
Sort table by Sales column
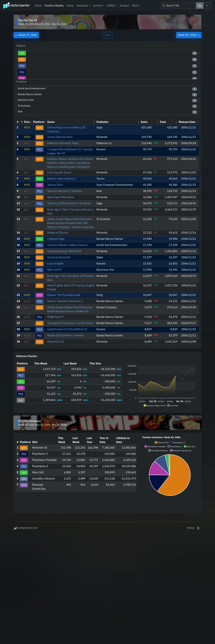(x=149, y=122)
